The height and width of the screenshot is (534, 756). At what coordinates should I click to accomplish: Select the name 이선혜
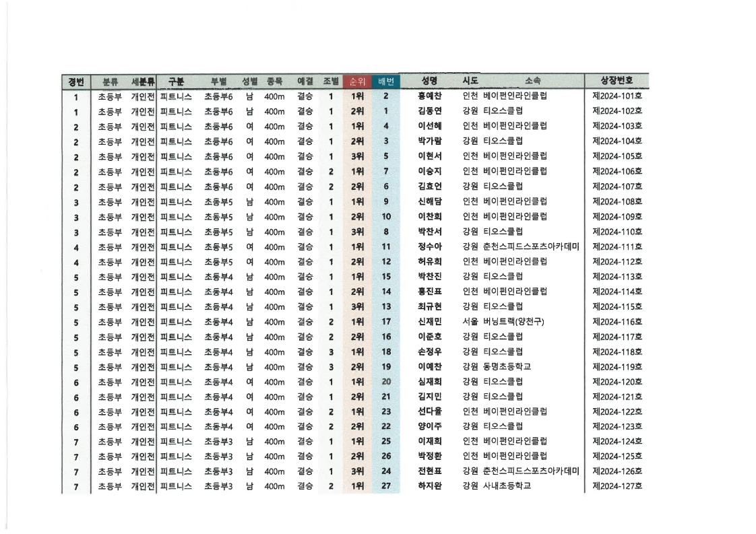tap(430, 126)
